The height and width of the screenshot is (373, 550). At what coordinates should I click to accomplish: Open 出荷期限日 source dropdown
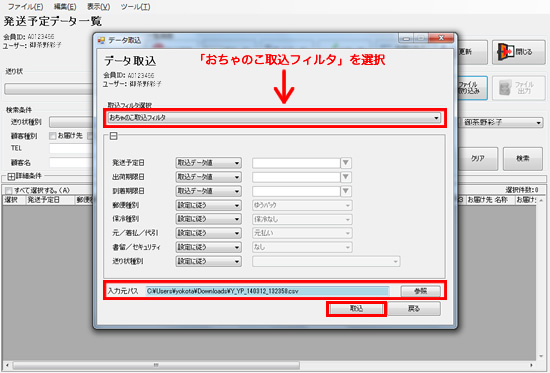point(208,177)
